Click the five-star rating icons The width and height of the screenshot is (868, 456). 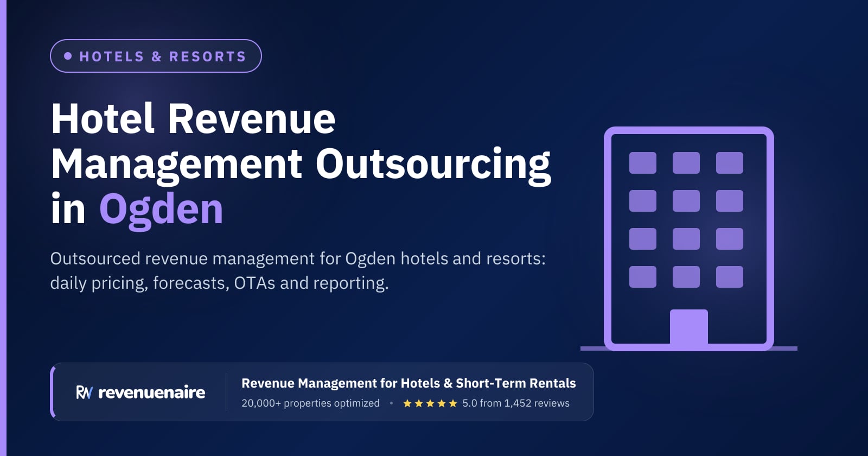click(430, 403)
